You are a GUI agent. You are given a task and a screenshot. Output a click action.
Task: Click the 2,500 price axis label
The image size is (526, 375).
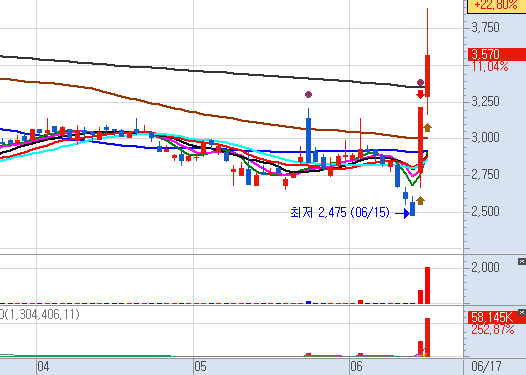(485, 212)
